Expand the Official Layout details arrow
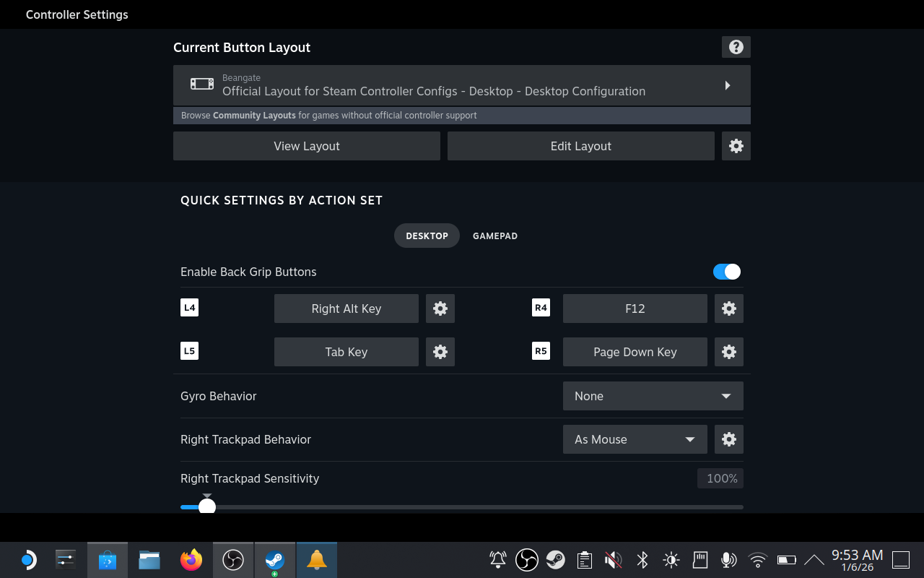The height and width of the screenshot is (578, 924). [728, 85]
